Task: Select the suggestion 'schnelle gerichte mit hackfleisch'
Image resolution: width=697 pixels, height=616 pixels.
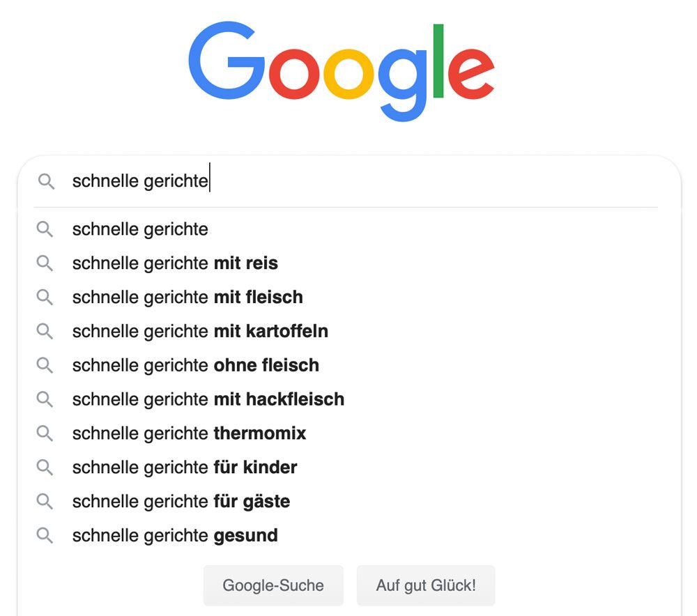Action: (208, 399)
